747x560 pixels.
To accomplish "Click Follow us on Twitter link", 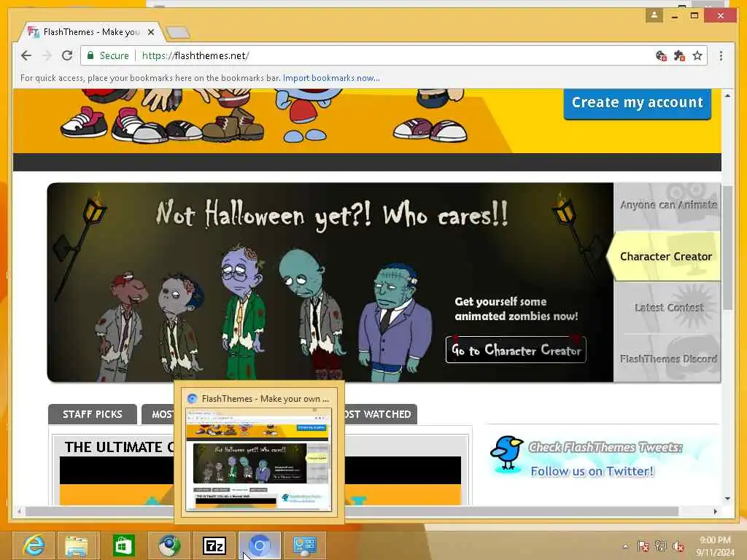I will [x=592, y=471].
